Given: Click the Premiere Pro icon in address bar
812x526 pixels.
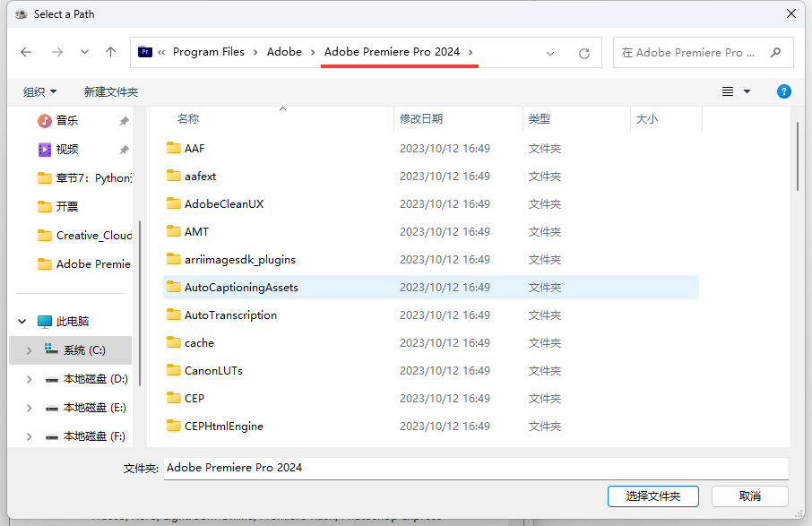Looking at the screenshot, I should [145, 52].
